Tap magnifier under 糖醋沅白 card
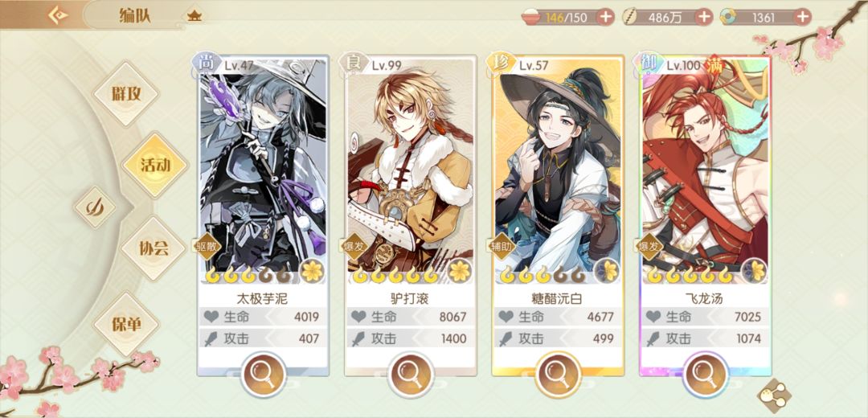The width and height of the screenshot is (868, 418). (x=558, y=374)
